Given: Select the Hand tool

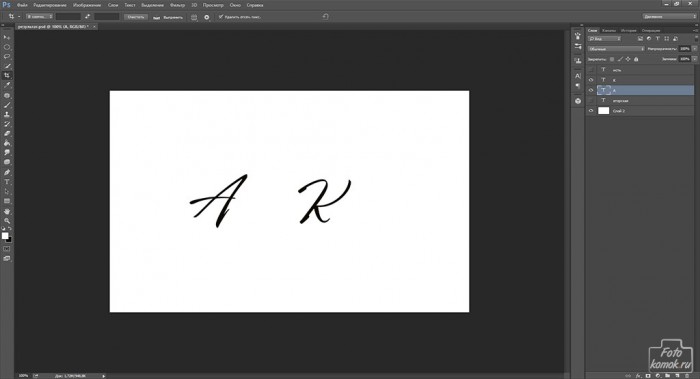Looking at the screenshot, I should pos(7,212).
